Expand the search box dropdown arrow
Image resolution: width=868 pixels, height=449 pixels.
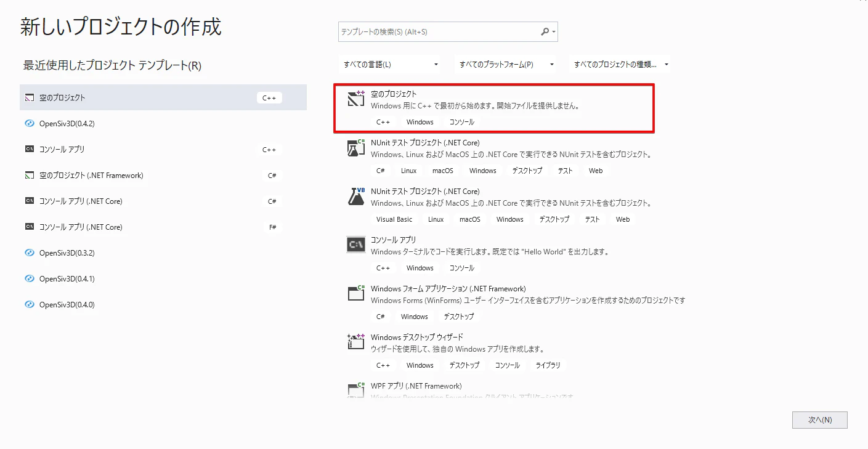click(554, 31)
